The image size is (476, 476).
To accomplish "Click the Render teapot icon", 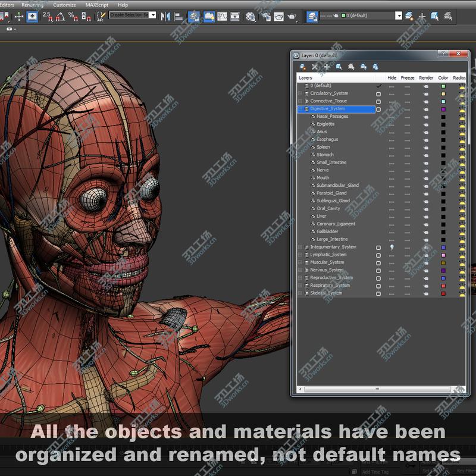I will tap(292, 17).
